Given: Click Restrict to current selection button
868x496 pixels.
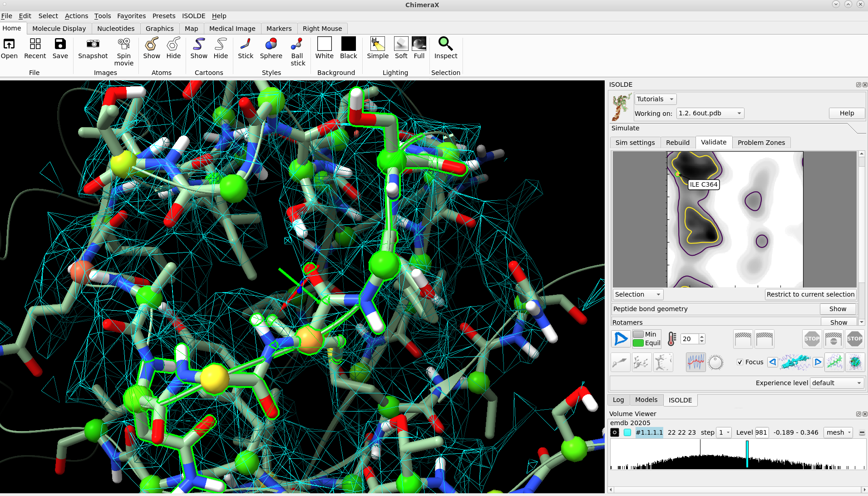Looking at the screenshot, I should click(810, 294).
